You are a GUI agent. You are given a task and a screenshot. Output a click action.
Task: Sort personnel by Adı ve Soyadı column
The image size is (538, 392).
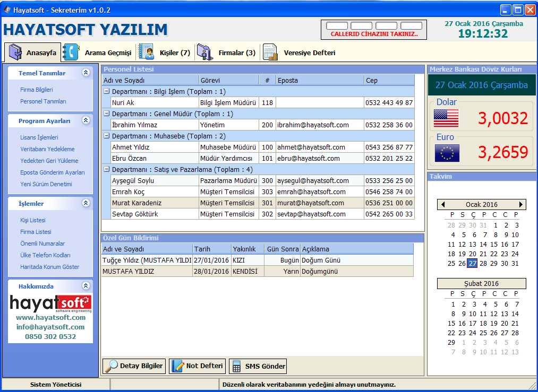(150, 81)
